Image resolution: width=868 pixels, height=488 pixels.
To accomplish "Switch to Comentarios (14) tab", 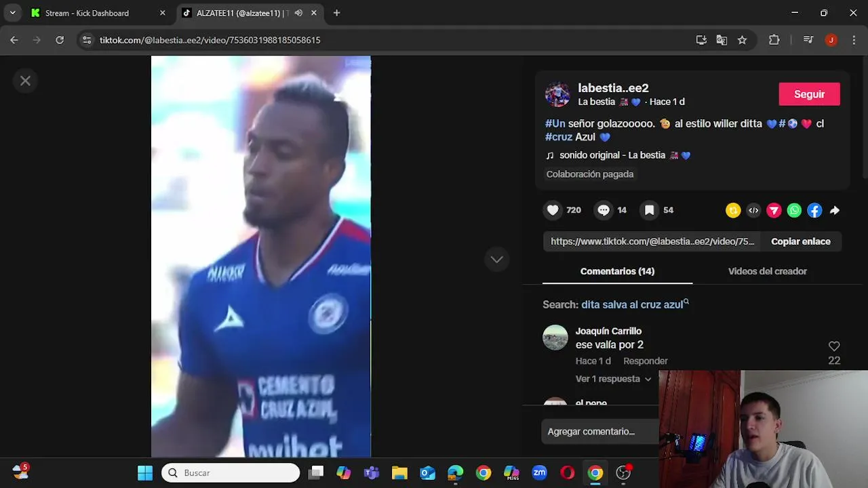I will click(617, 271).
